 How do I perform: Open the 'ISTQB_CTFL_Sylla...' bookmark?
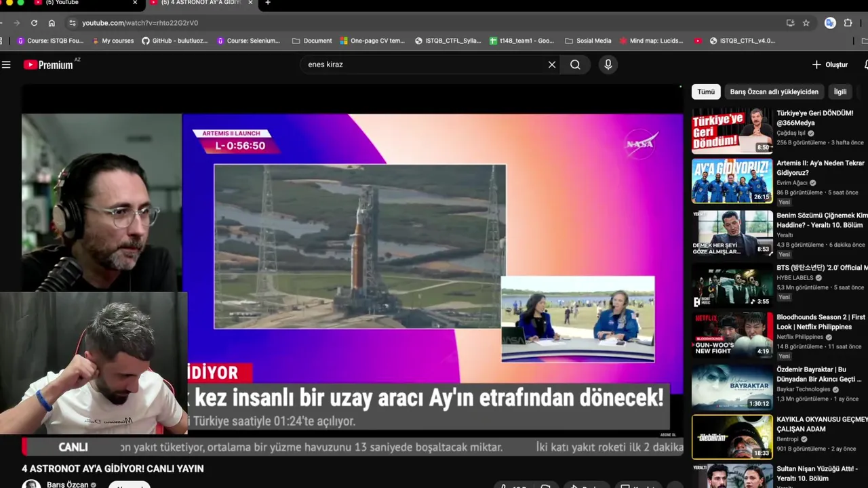tap(448, 41)
